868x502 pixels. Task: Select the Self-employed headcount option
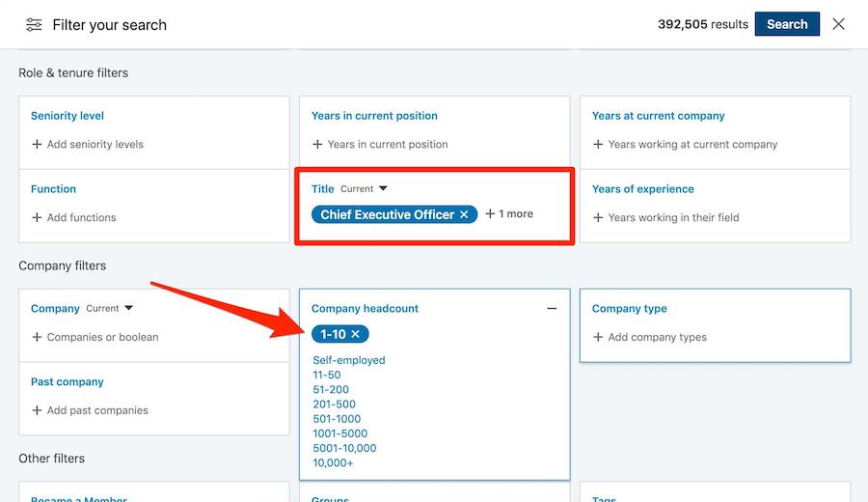[349, 360]
